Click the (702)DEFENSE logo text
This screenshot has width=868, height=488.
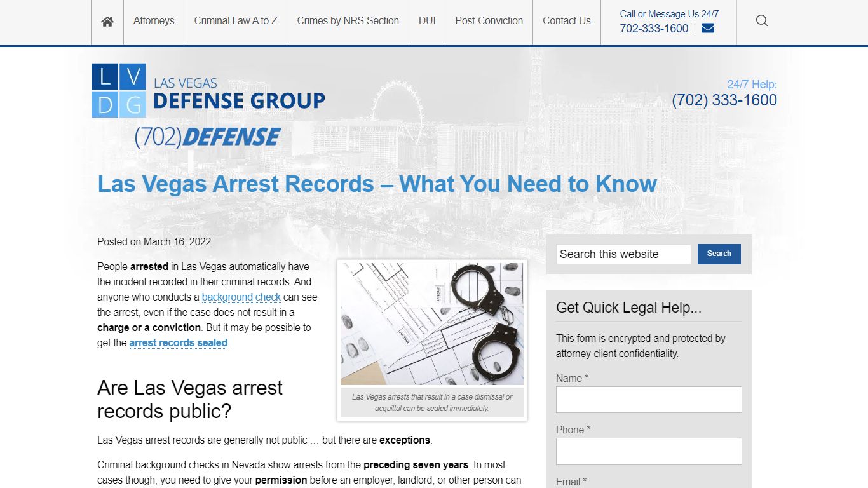(x=207, y=137)
